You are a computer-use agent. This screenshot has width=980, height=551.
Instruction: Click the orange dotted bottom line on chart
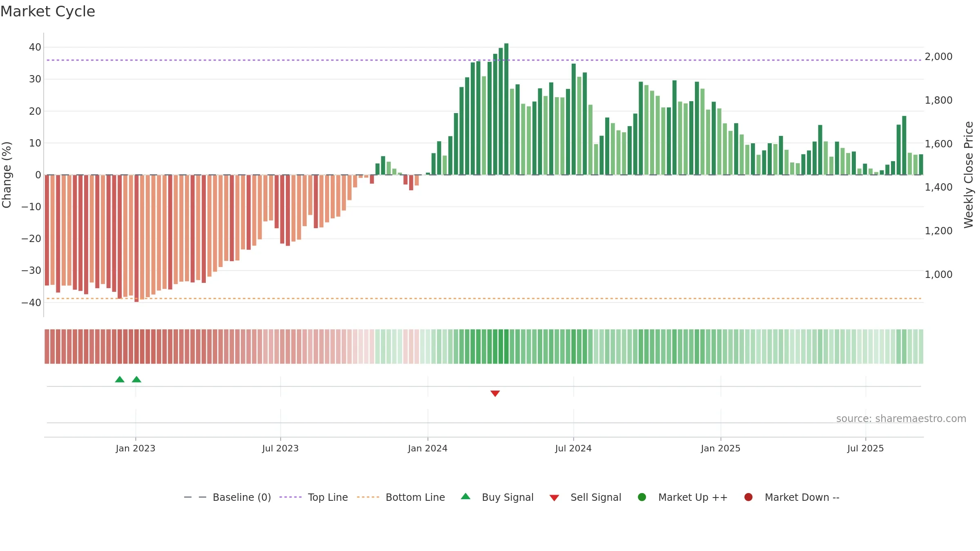click(x=484, y=298)
